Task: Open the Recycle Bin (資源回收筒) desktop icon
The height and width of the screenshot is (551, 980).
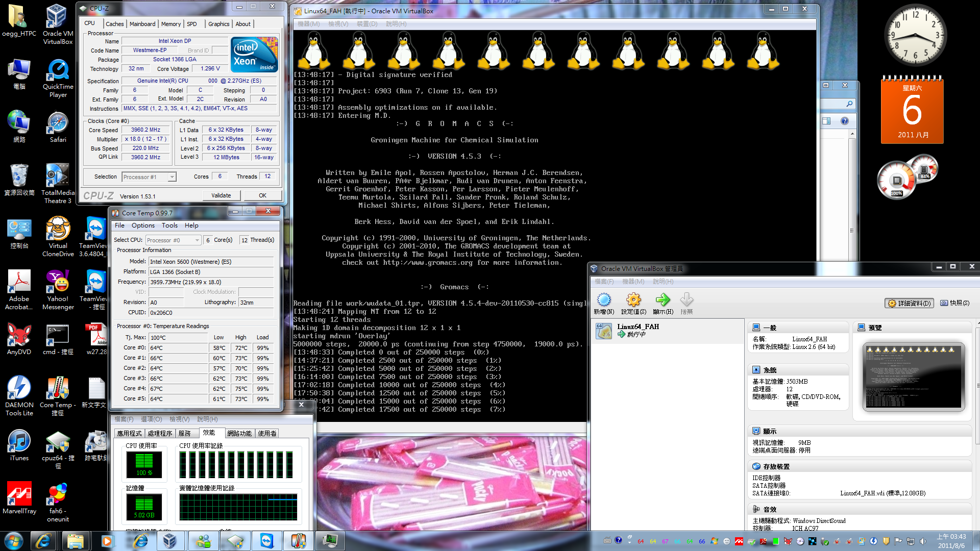Action: click(x=19, y=180)
